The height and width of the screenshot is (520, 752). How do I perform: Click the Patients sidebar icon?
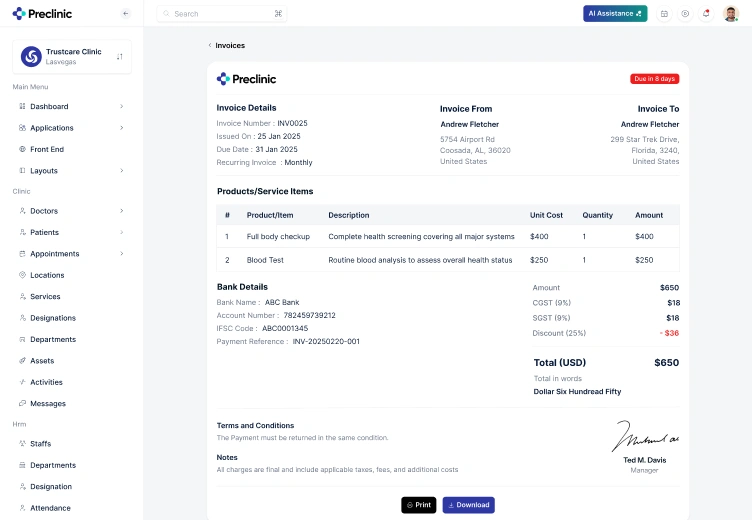pos(22,232)
